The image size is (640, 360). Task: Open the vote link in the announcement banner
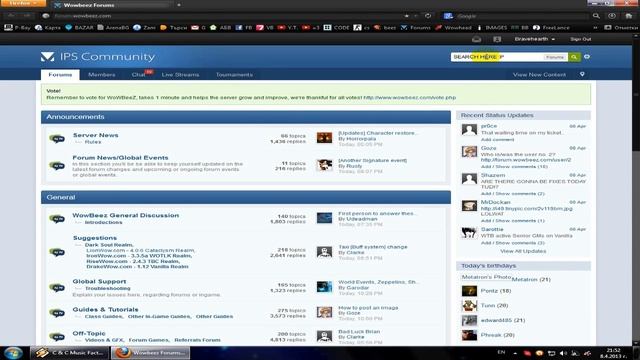click(x=410, y=98)
